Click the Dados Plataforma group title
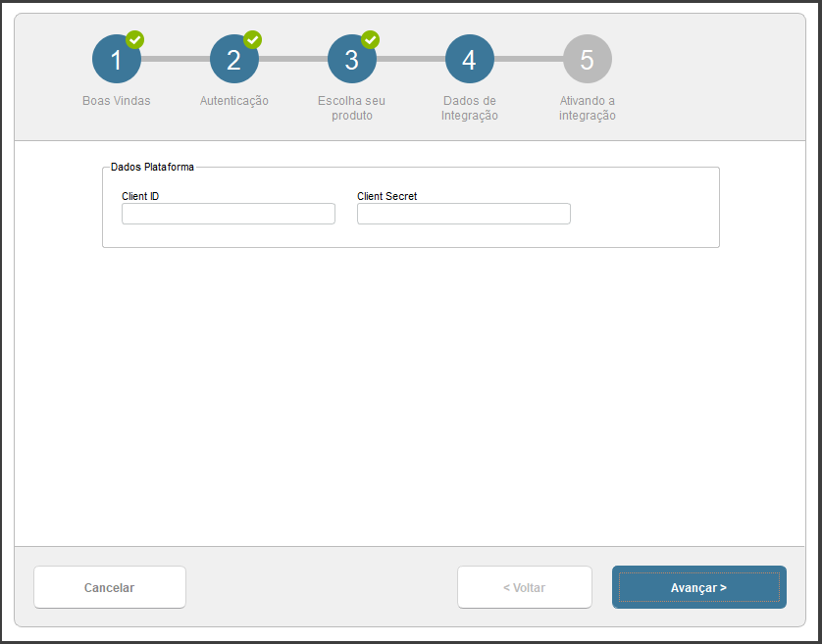The image size is (822, 644). [153, 168]
